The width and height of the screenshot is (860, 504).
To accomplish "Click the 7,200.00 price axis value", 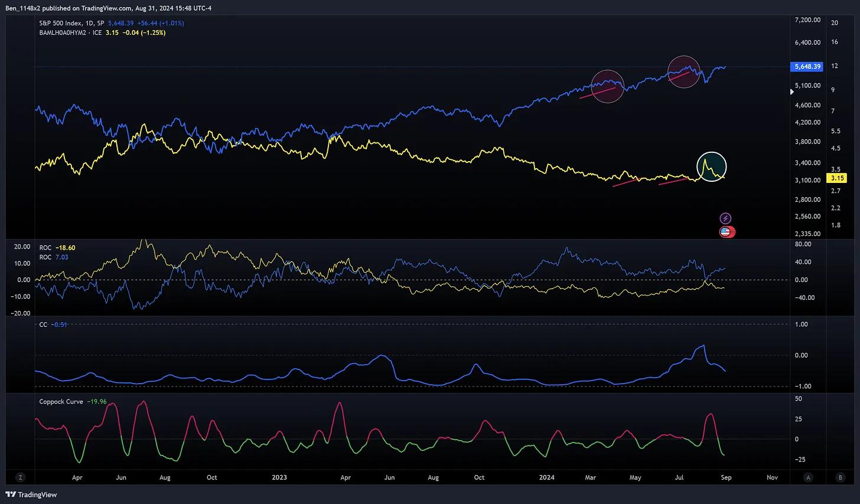I will [807, 20].
